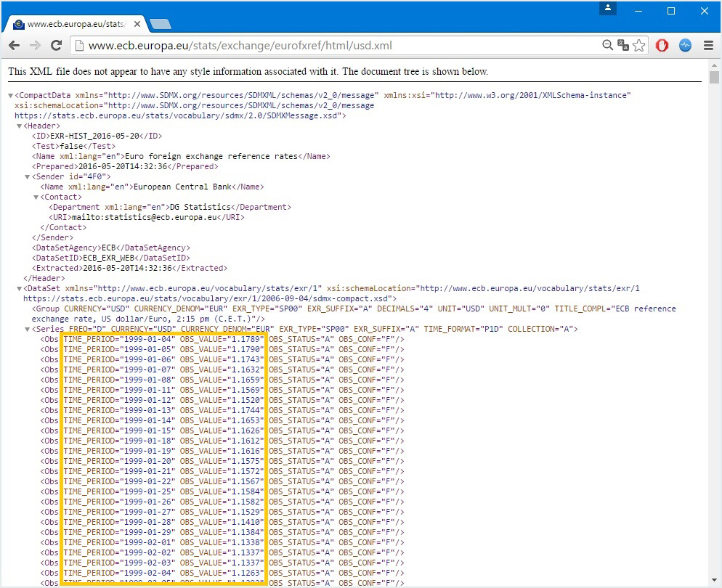Click the blue pulse extension icon

pyautogui.click(x=685, y=45)
